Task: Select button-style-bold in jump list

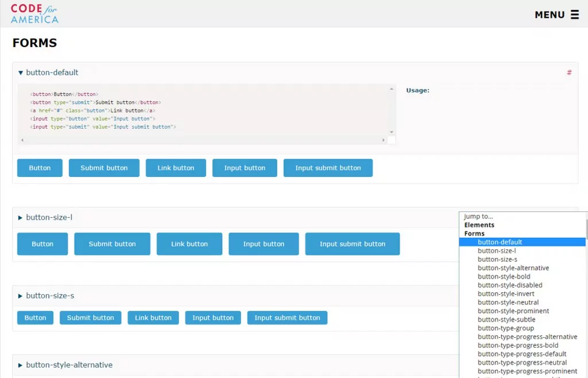Action: (522, 277)
